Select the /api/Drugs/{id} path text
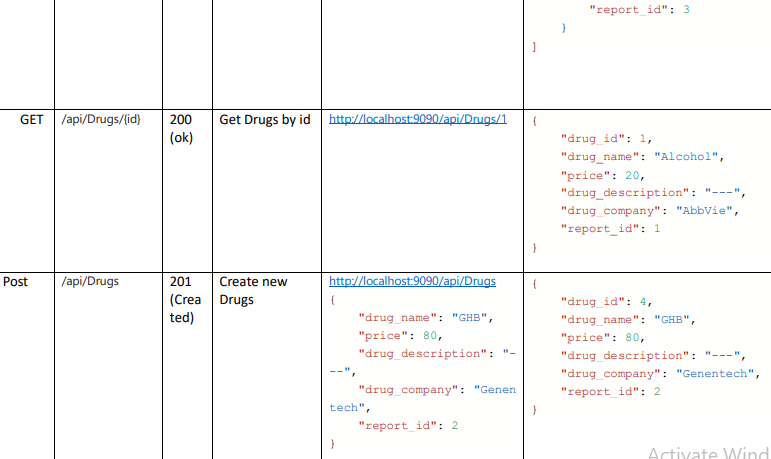The image size is (771, 459). [101, 120]
